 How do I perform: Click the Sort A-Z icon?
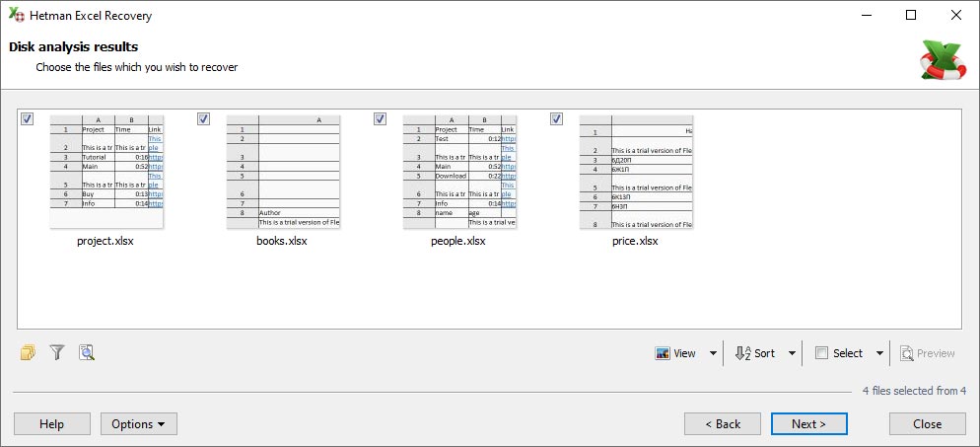click(x=742, y=353)
